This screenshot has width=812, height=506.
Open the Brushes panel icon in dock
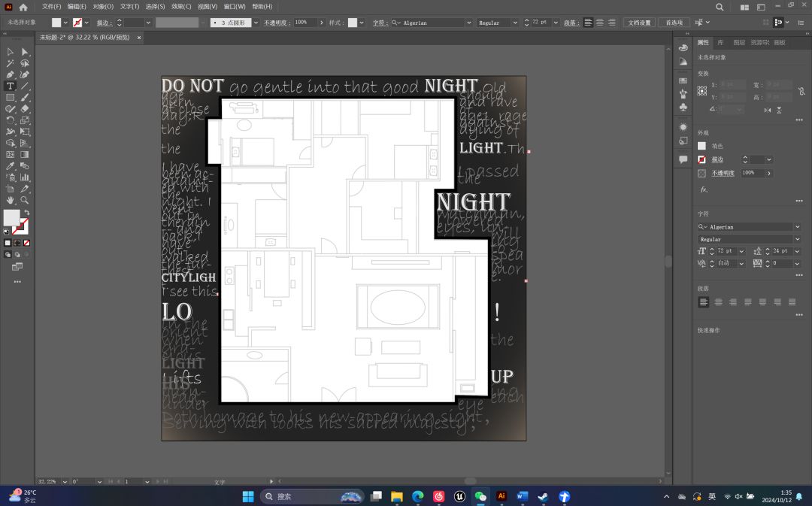(683, 94)
